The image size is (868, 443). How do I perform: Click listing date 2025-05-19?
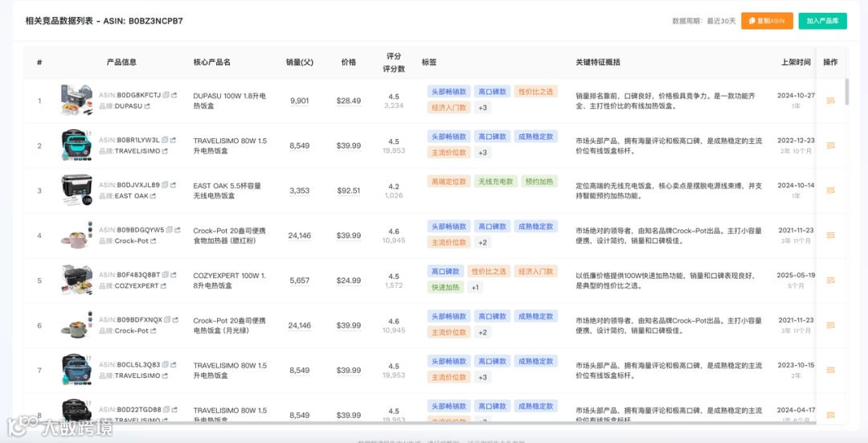pyautogui.click(x=796, y=275)
